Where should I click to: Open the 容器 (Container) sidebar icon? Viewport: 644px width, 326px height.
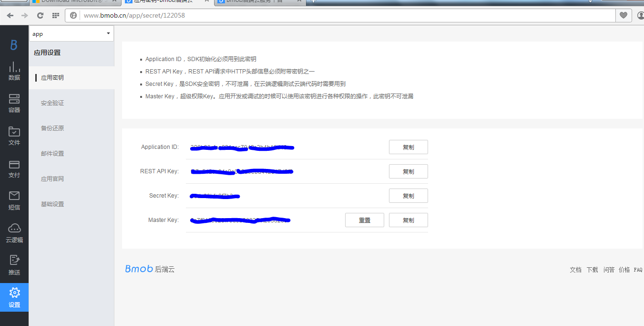point(14,103)
